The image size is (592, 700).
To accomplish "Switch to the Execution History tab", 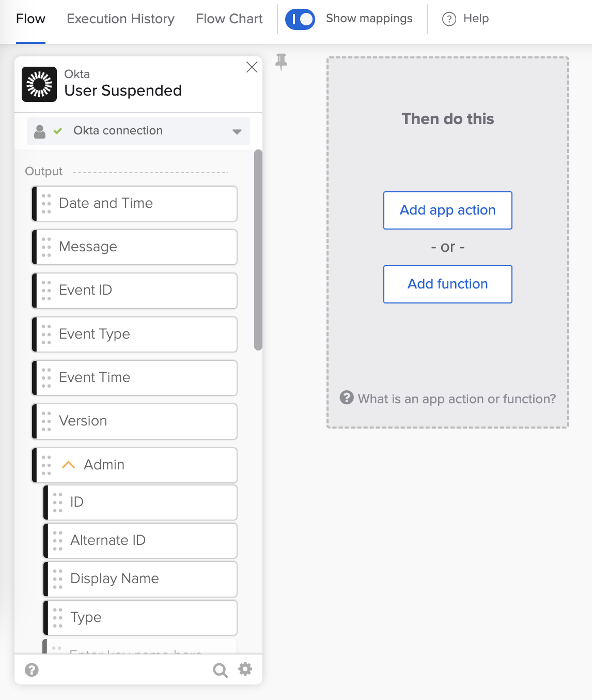I will pyautogui.click(x=120, y=19).
